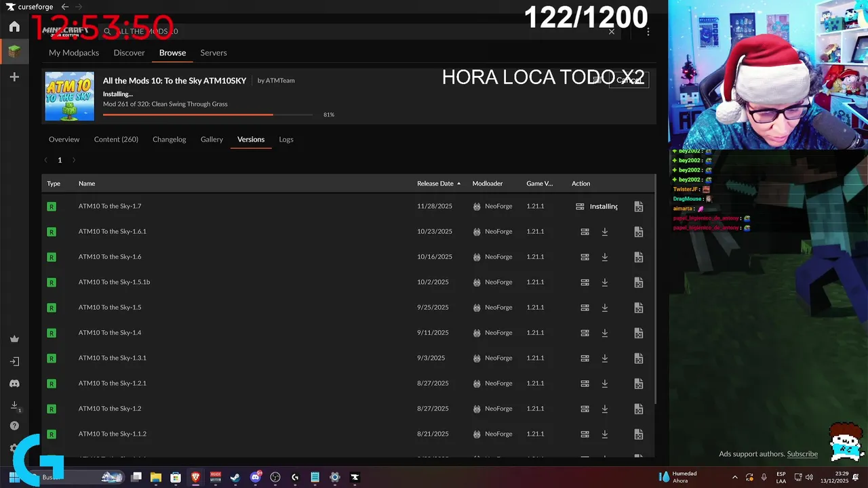Show hidden system tray icons
The height and width of the screenshot is (488, 868).
click(x=735, y=477)
